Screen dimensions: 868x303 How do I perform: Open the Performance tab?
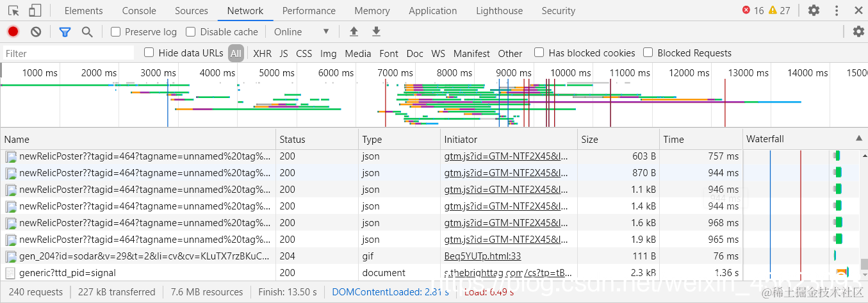(x=309, y=10)
